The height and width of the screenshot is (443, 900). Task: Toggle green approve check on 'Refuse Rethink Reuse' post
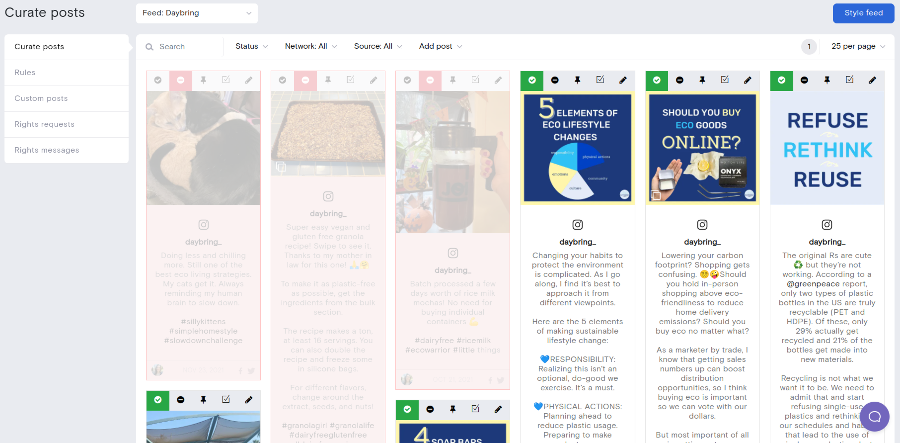coord(781,80)
